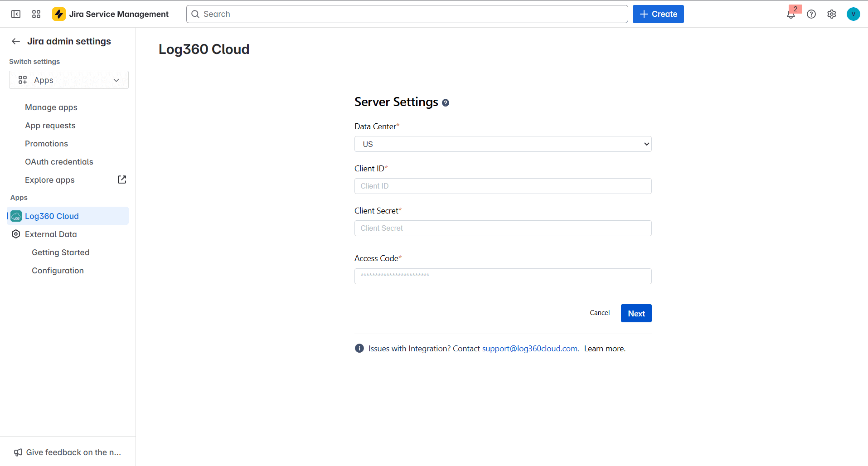Open the Switch settings Apps selector
The image size is (868, 466).
point(68,80)
